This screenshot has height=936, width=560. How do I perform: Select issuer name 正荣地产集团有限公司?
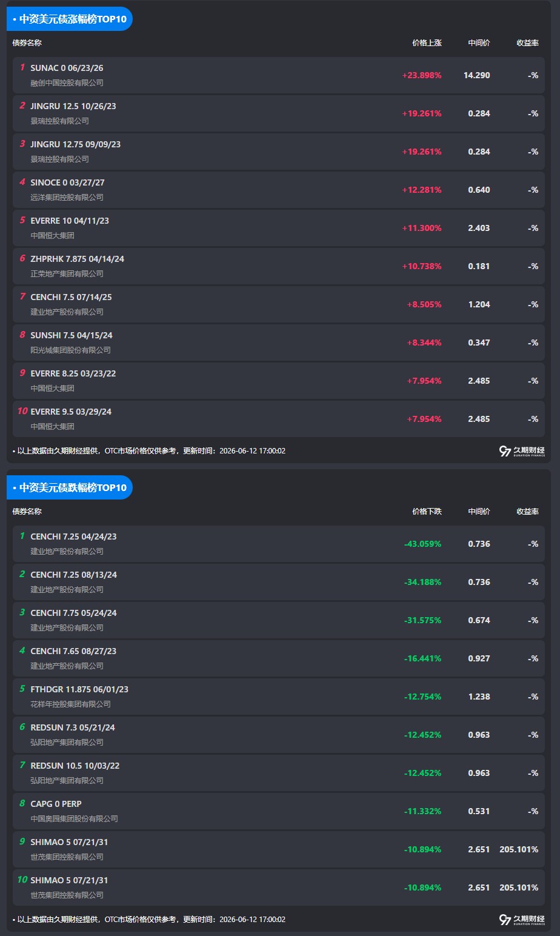coord(67,273)
